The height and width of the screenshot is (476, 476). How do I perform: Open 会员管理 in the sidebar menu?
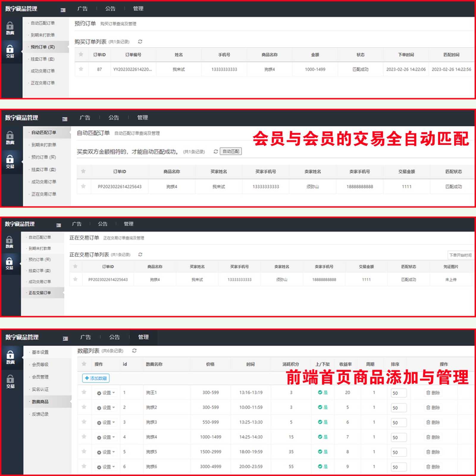(40, 377)
